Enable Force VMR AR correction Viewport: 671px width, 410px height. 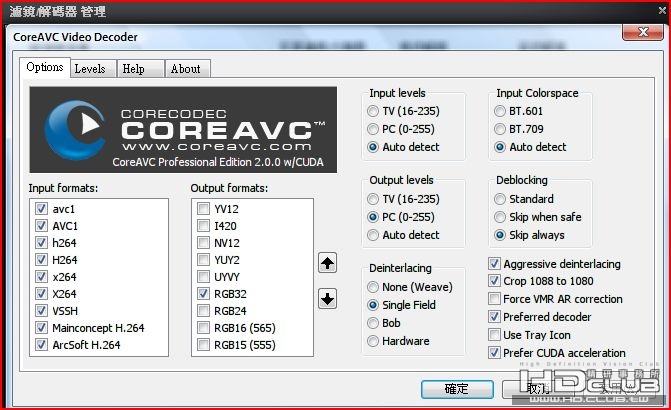pyautogui.click(x=494, y=299)
